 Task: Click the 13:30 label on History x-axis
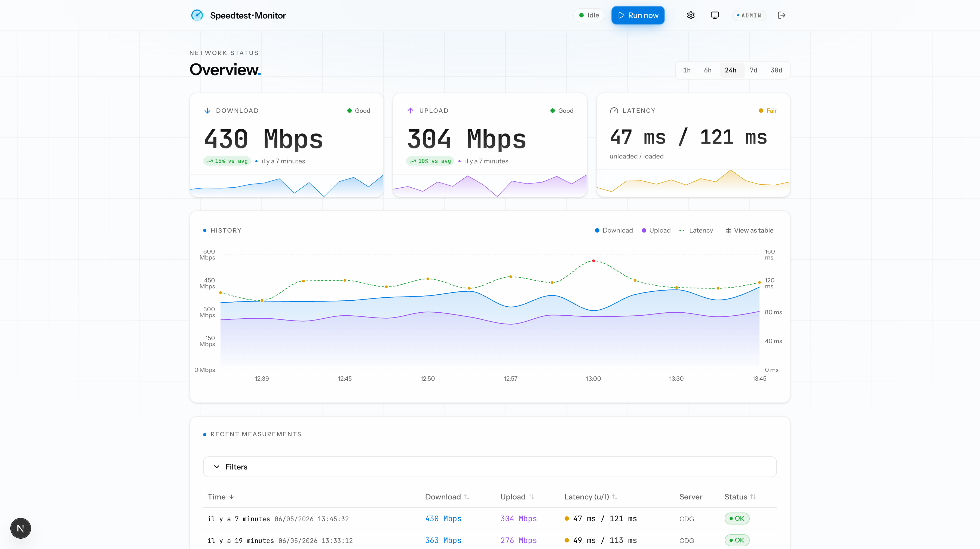click(x=676, y=379)
